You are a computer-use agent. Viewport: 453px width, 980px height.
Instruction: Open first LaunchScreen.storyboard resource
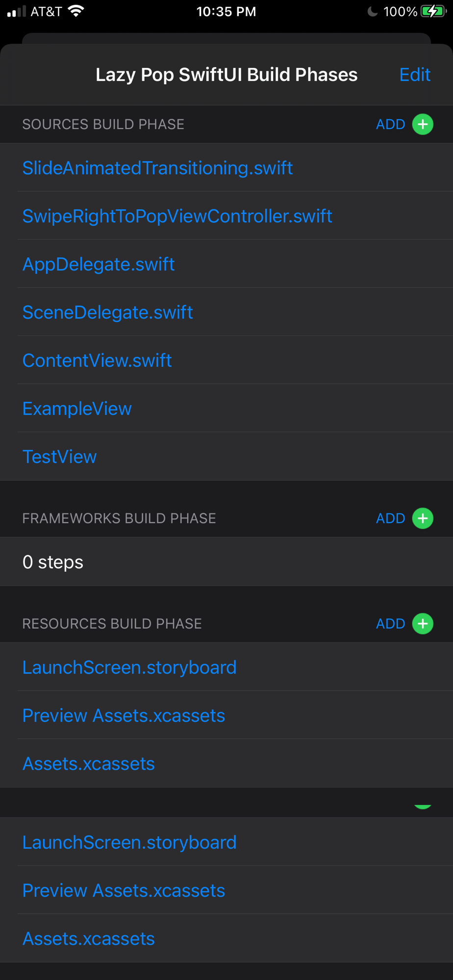coord(129,667)
